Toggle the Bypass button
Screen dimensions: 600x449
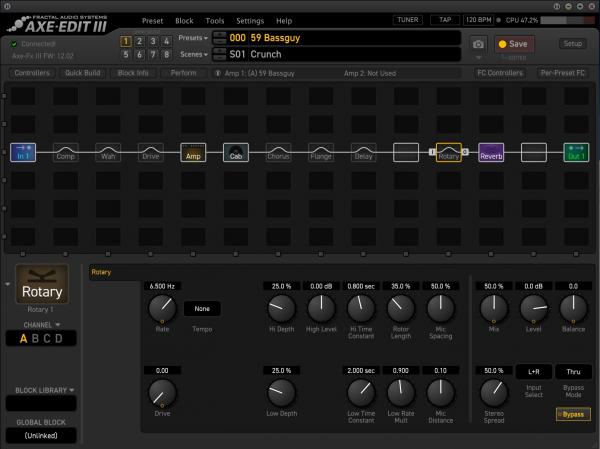(573, 414)
